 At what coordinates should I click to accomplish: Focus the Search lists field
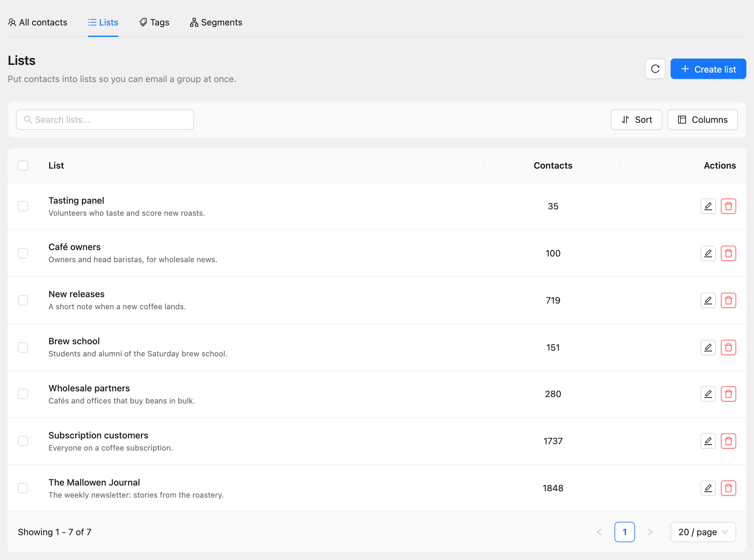pos(105,120)
